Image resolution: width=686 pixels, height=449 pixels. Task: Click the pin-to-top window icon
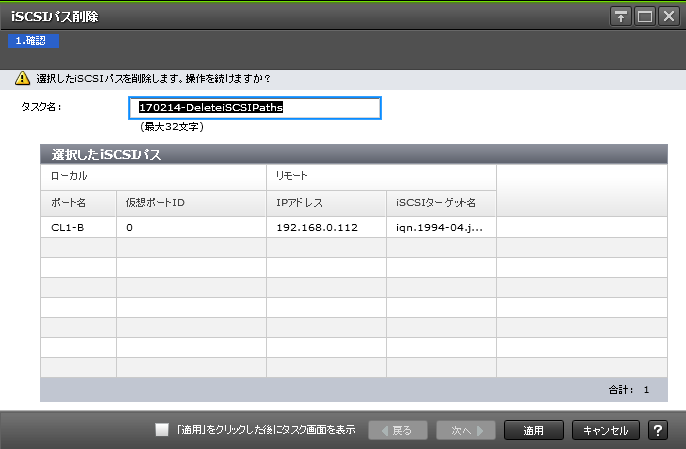pos(620,17)
